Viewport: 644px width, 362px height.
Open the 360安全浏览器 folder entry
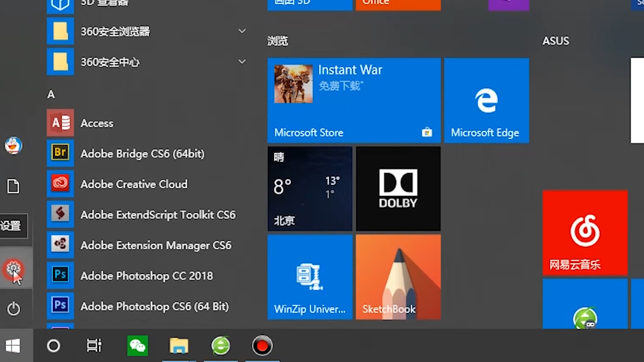point(148,31)
